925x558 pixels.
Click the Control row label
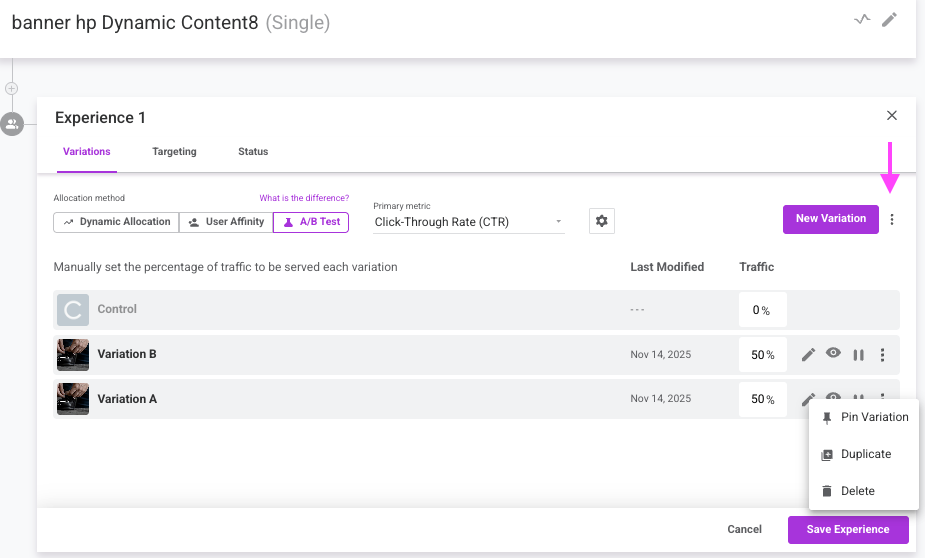pyautogui.click(x=117, y=309)
